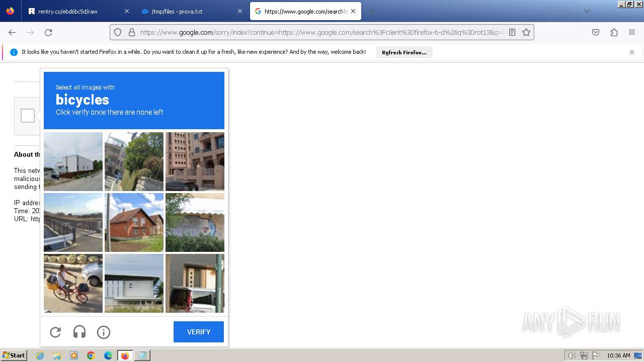Viewport: 644px width, 362px height.
Task: Get a new captcha challenge
Action: pos(55,332)
